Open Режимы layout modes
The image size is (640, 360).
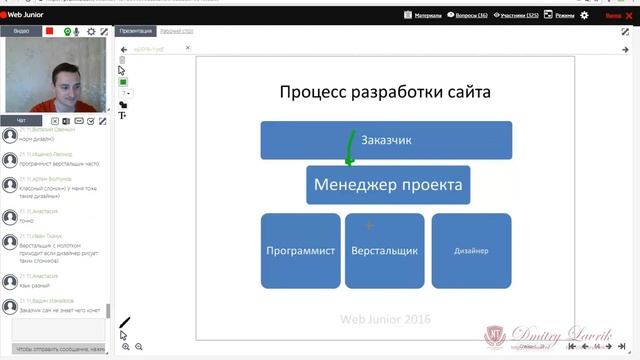click(x=564, y=16)
